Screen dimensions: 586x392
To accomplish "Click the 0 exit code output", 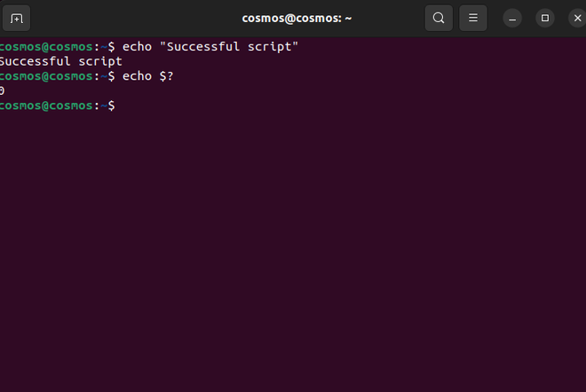I will [3, 90].
